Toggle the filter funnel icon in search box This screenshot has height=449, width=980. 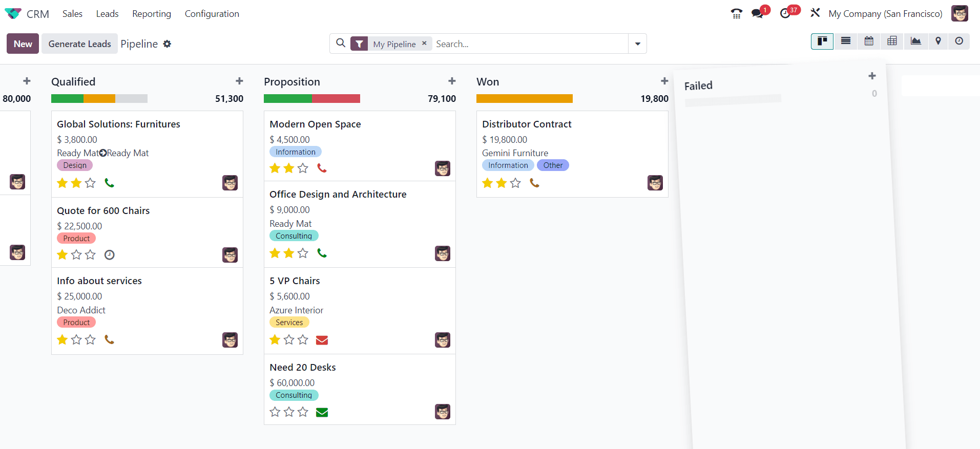click(x=359, y=44)
